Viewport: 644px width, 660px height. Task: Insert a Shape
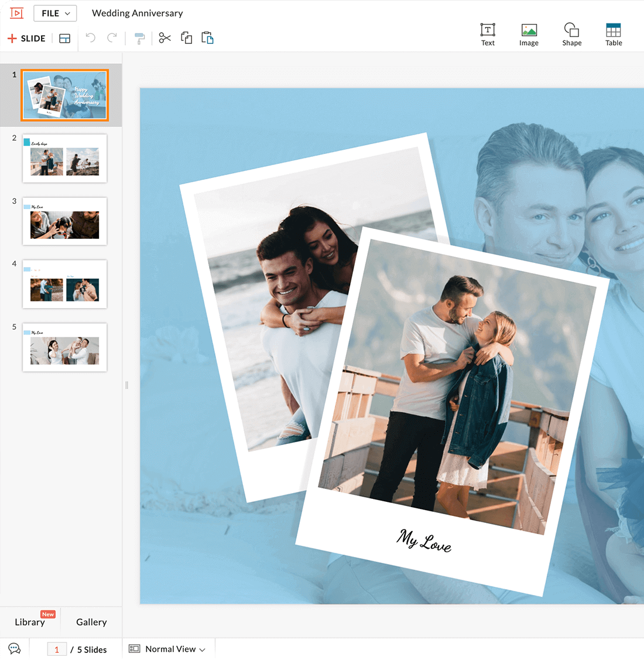click(571, 35)
